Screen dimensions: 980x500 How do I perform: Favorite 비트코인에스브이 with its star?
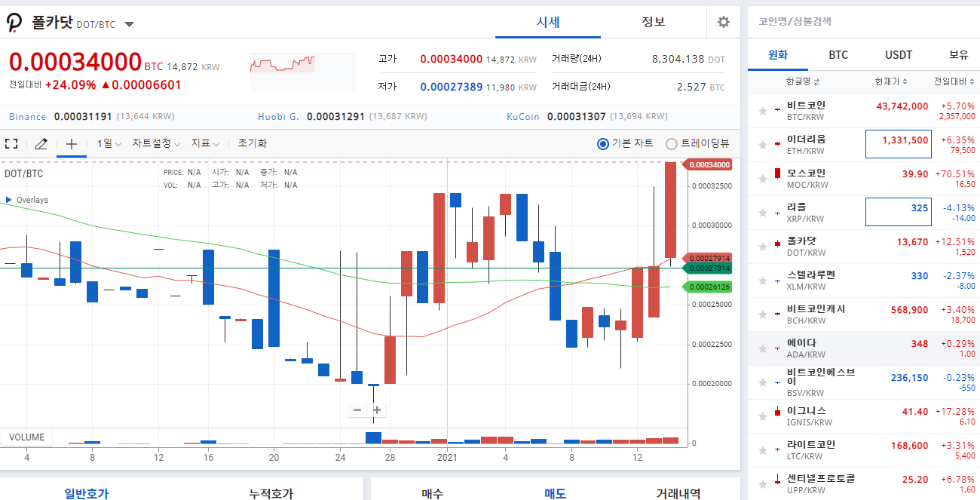[x=763, y=382]
